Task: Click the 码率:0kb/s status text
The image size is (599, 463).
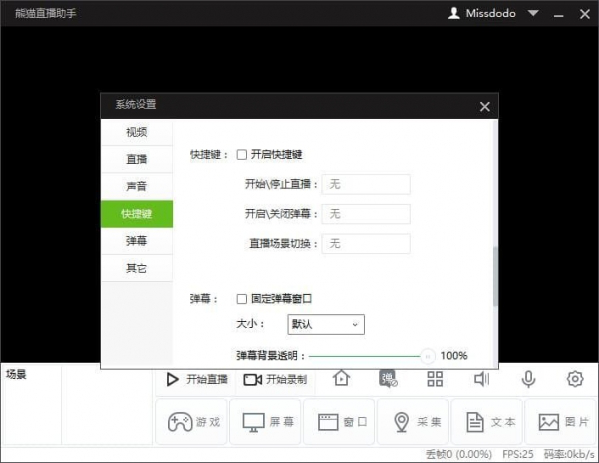Action: click(x=569, y=454)
